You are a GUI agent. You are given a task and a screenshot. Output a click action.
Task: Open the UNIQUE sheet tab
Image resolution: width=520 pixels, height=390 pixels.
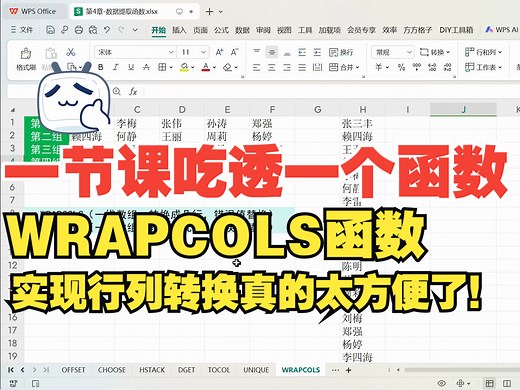(x=256, y=370)
